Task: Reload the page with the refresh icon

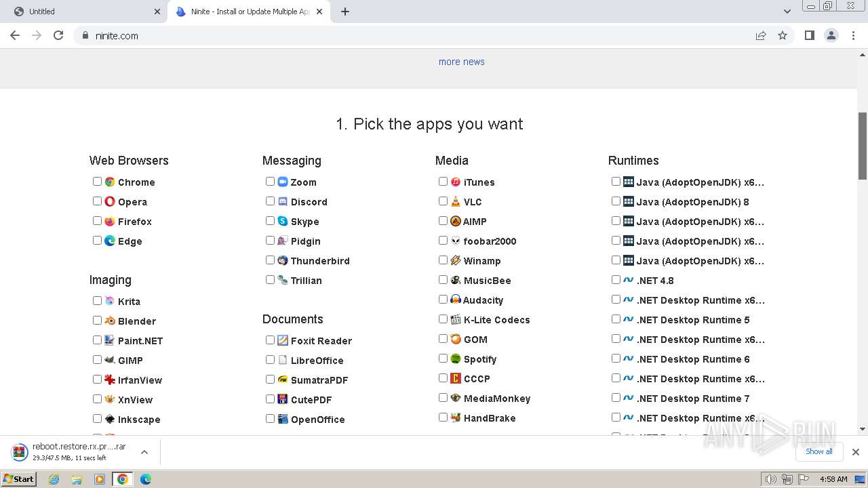Action: (58, 35)
